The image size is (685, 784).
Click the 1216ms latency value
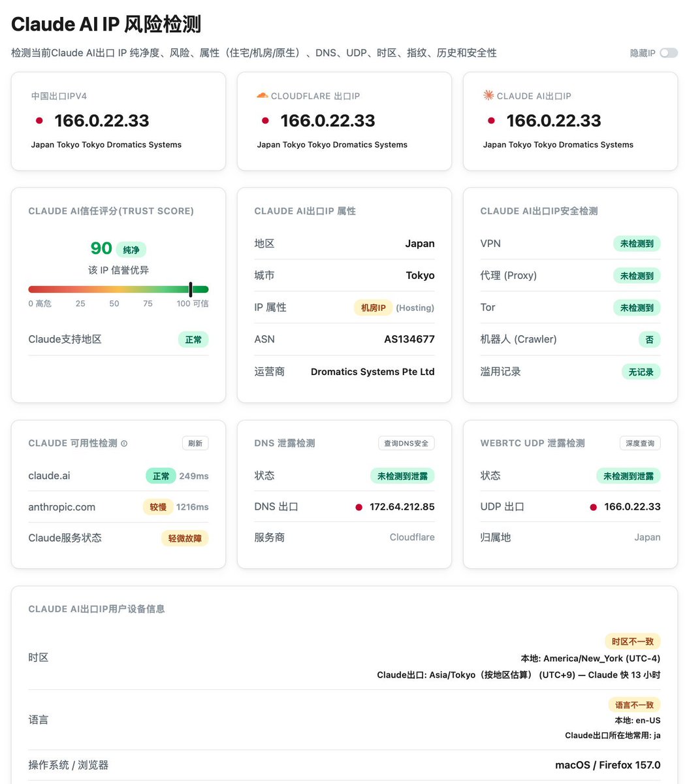coord(193,507)
